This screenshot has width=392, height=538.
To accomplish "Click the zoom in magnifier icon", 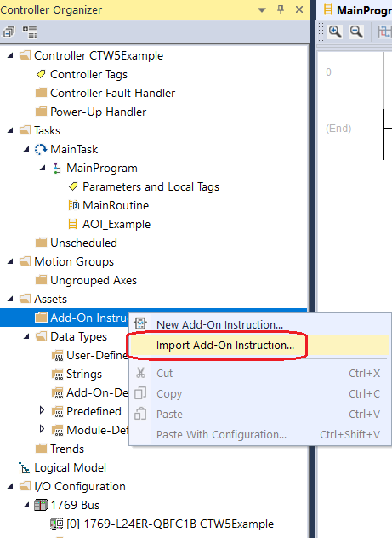I will coord(335,31).
